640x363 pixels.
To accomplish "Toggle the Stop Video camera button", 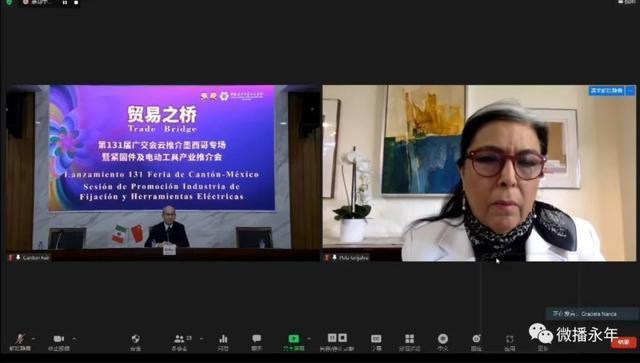I will tap(59, 342).
